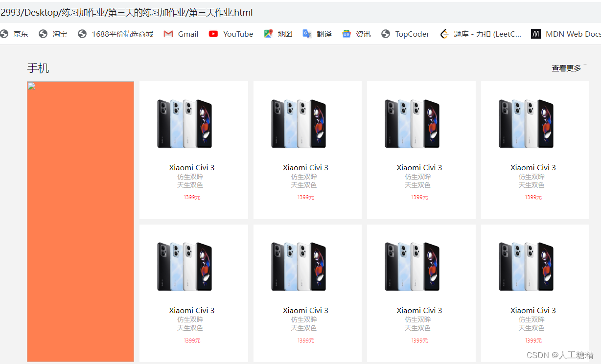The image size is (601, 364).
Task: Open the TopCoder bookmark
Action: click(405, 34)
